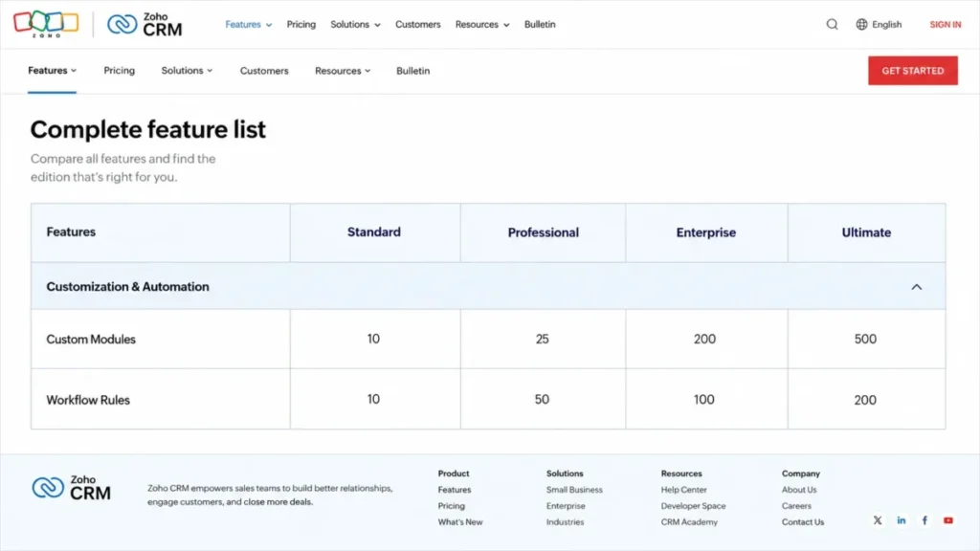Go to Pricing in the secondary nav
Image resolution: width=980 pixels, height=551 pixels.
click(120, 71)
